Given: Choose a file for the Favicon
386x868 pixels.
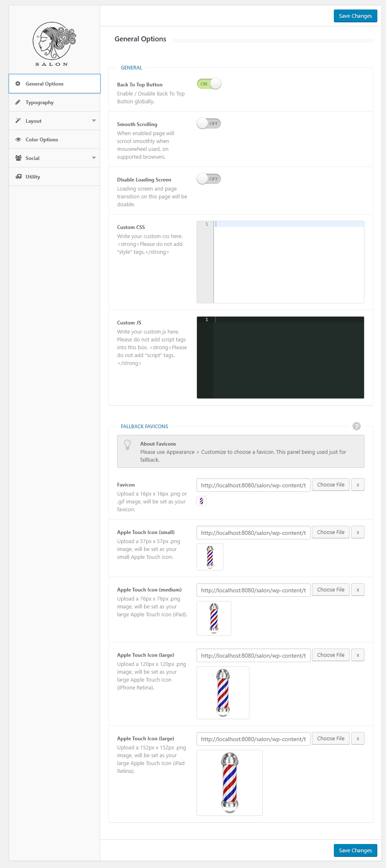Looking at the screenshot, I should click(331, 485).
